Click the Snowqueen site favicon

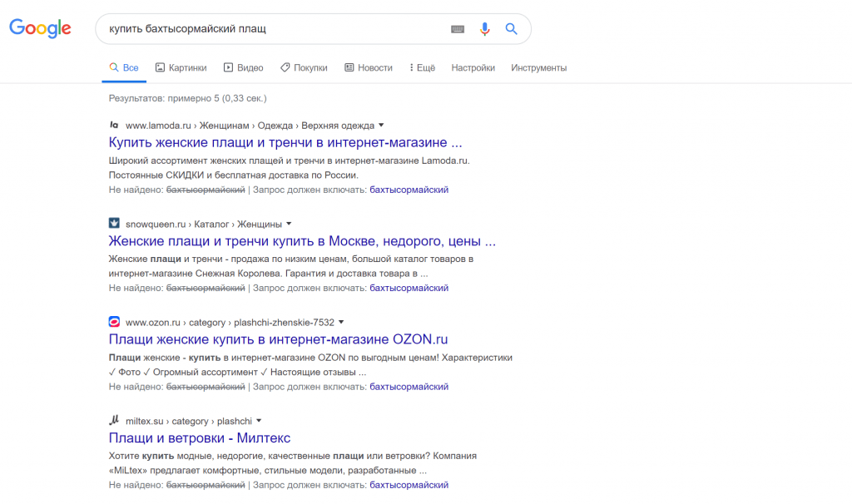pyautogui.click(x=114, y=223)
